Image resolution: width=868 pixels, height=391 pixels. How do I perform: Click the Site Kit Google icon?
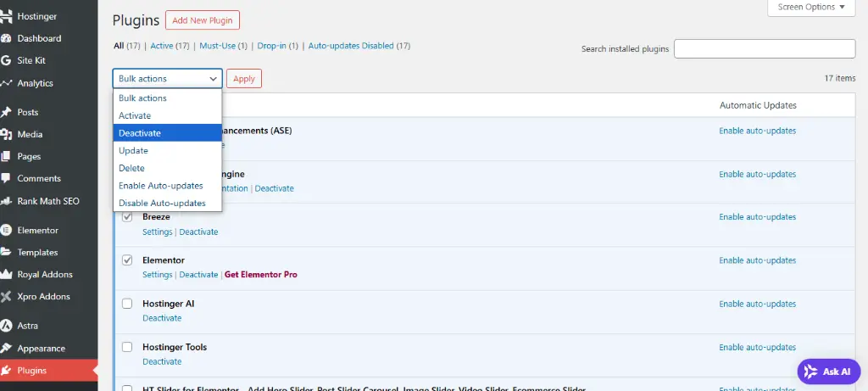click(x=6, y=60)
